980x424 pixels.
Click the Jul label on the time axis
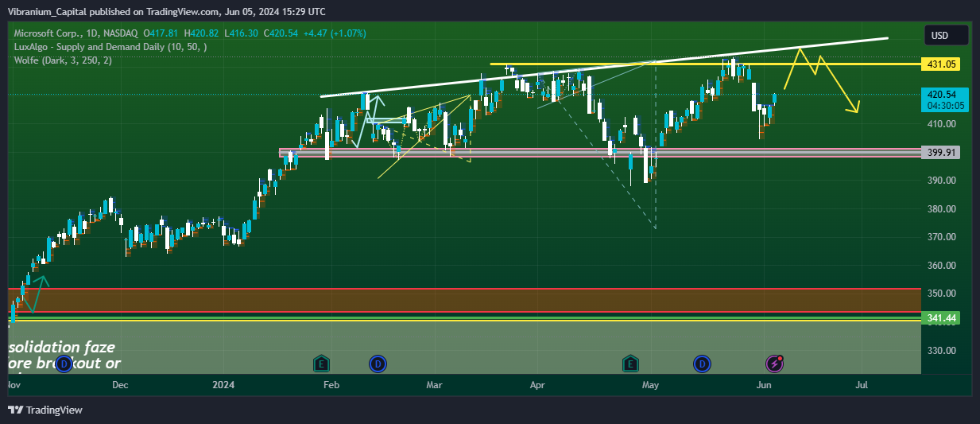[x=861, y=385]
